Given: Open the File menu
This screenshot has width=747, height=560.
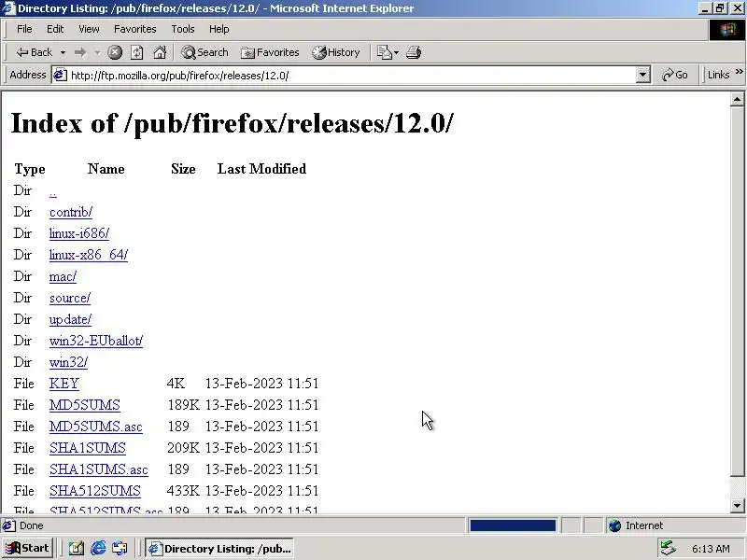Looking at the screenshot, I should click(x=24, y=29).
